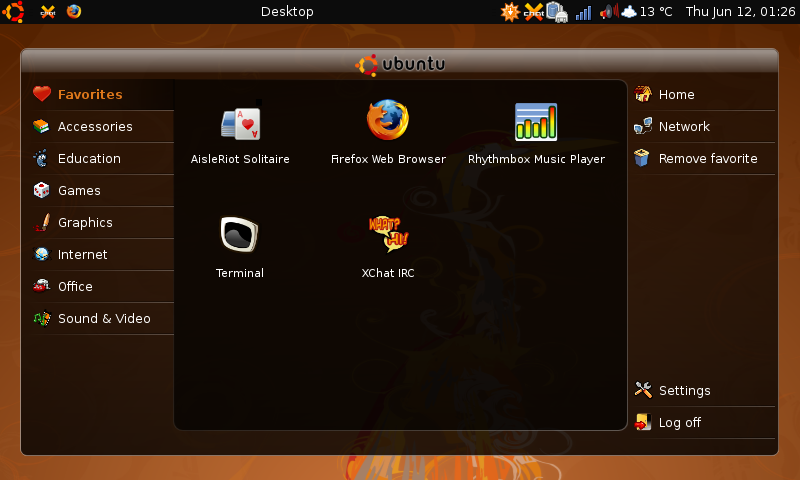Click Log off
This screenshot has height=480, width=800.
pos(679,423)
